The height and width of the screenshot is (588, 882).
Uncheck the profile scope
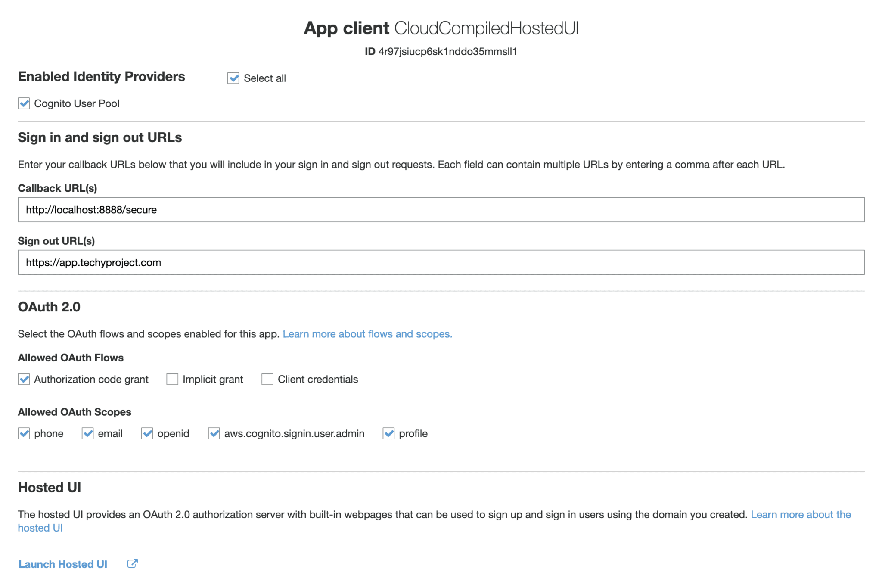click(x=388, y=433)
